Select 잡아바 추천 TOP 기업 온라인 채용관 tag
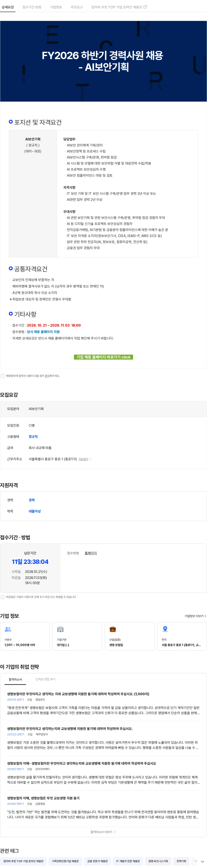The height and width of the screenshot is (868, 207). pos(23,861)
